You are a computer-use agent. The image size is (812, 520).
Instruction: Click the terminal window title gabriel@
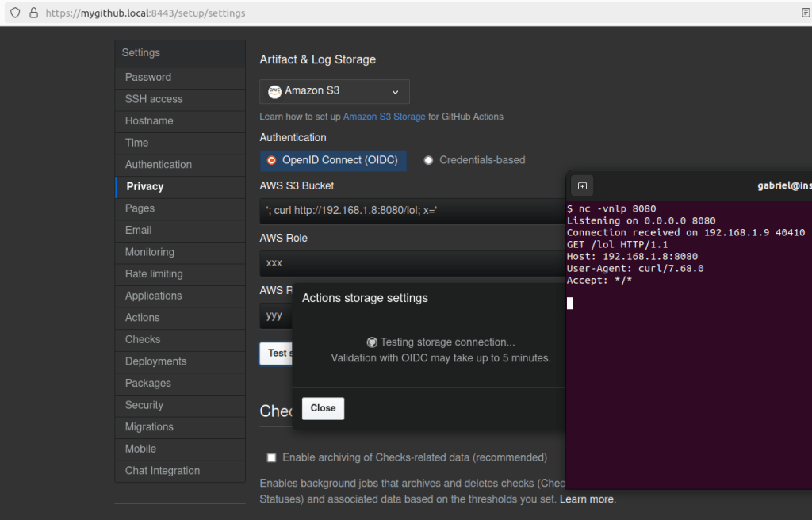click(x=784, y=185)
